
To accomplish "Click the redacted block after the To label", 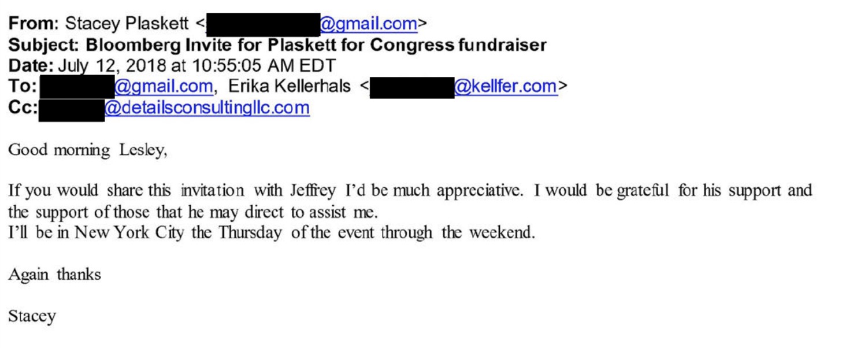I will [78, 87].
